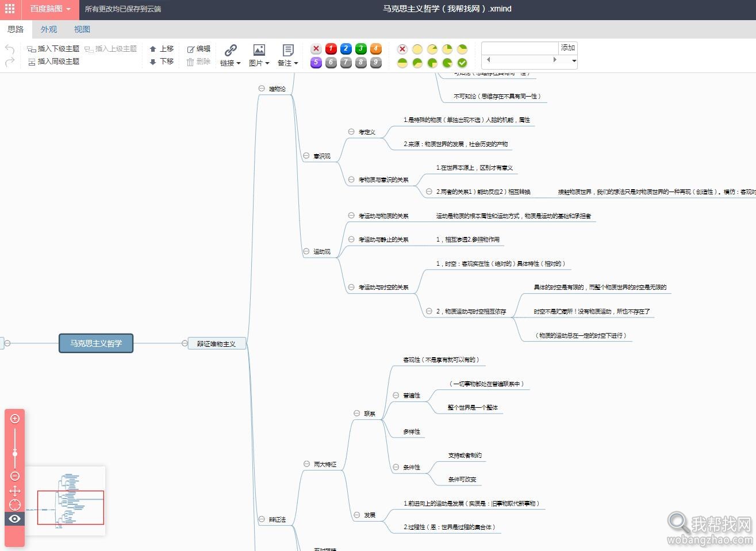The height and width of the screenshot is (551, 756).
Task: Collapse the 两大特征 branch
Action: [x=306, y=464]
